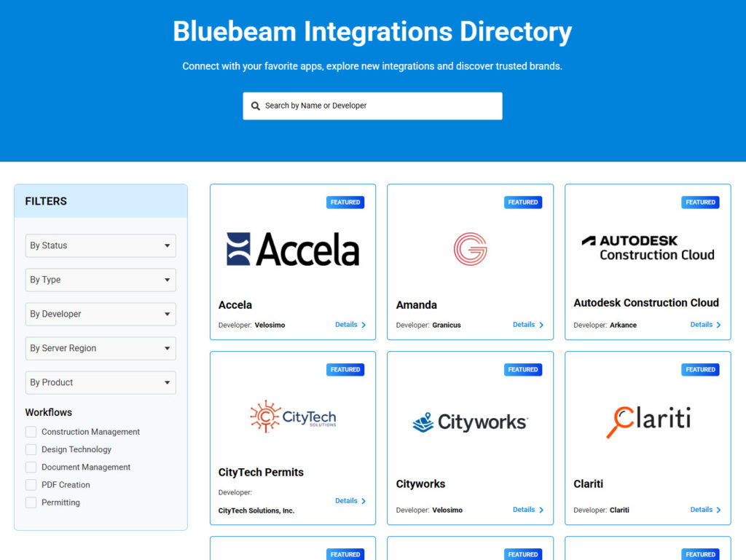Check the Construction Management workflow
746x560 pixels.
(x=31, y=432)
